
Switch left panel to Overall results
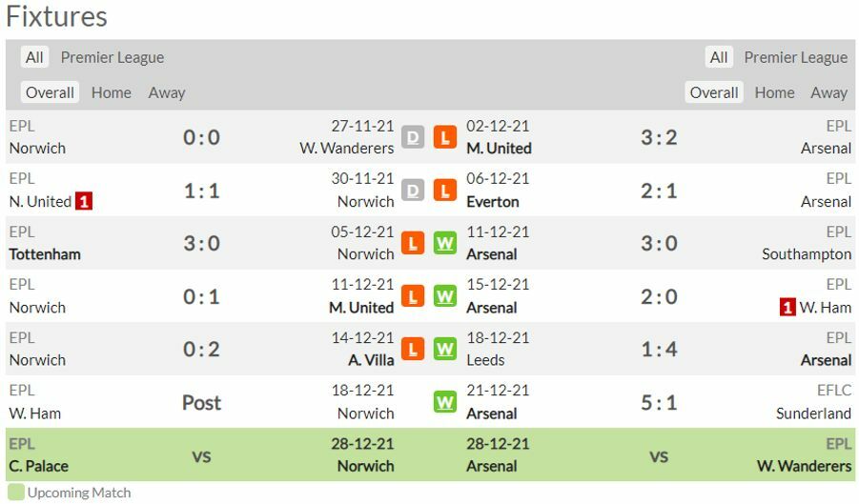coord(50,92)
